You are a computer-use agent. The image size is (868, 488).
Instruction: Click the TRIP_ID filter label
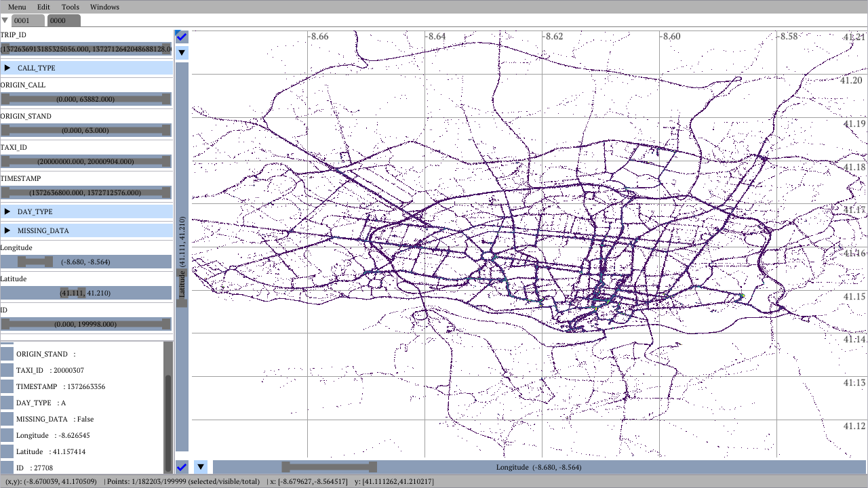[14, 34]
